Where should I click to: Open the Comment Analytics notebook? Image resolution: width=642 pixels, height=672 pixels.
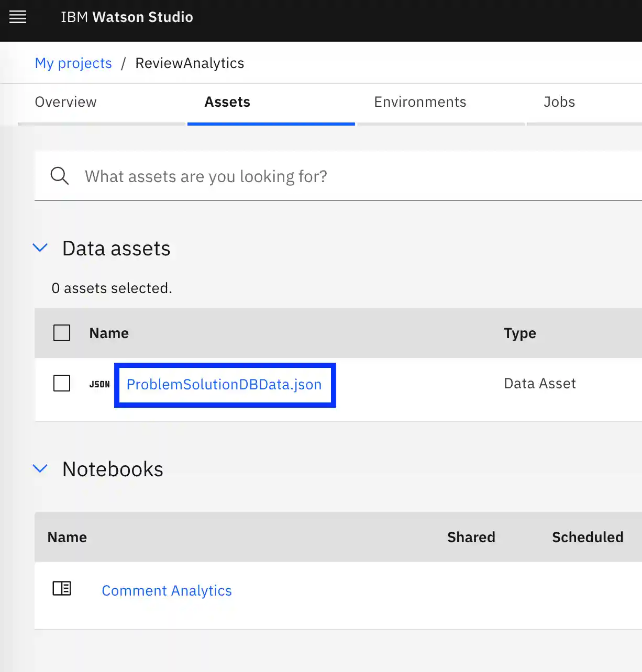[x=167, y=591]
